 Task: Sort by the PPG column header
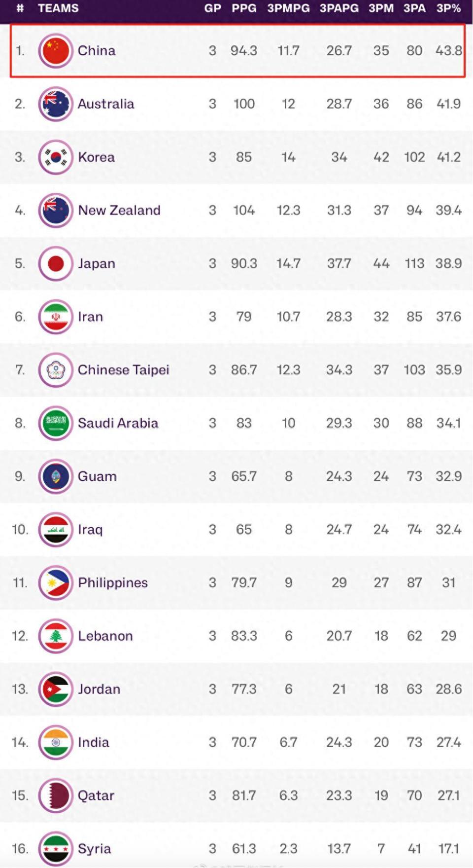[x=244, y=8]
